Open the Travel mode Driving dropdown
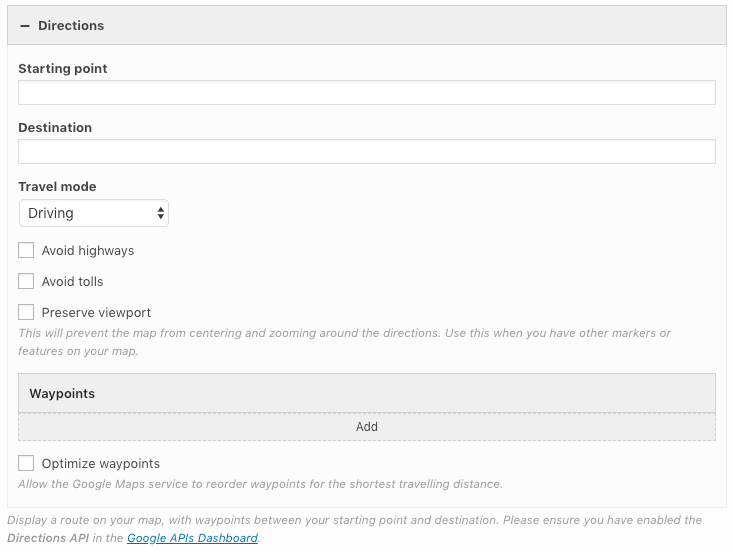 coord(94,213)
